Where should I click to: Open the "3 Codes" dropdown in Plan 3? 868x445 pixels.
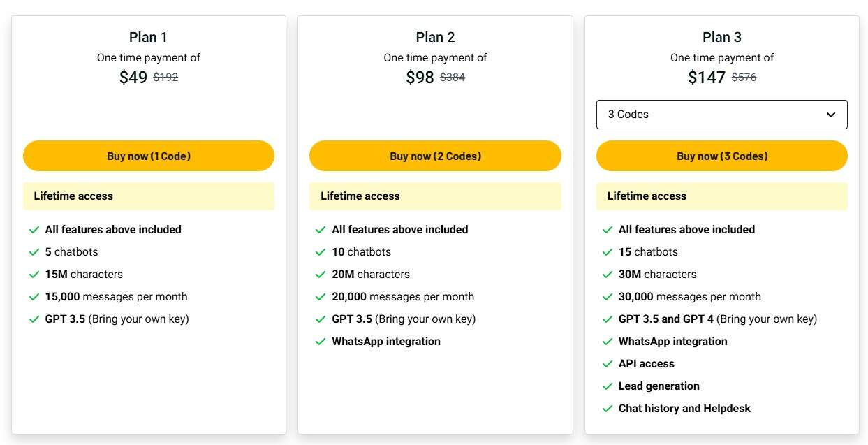pyautogui.click(x=722, y=114)
